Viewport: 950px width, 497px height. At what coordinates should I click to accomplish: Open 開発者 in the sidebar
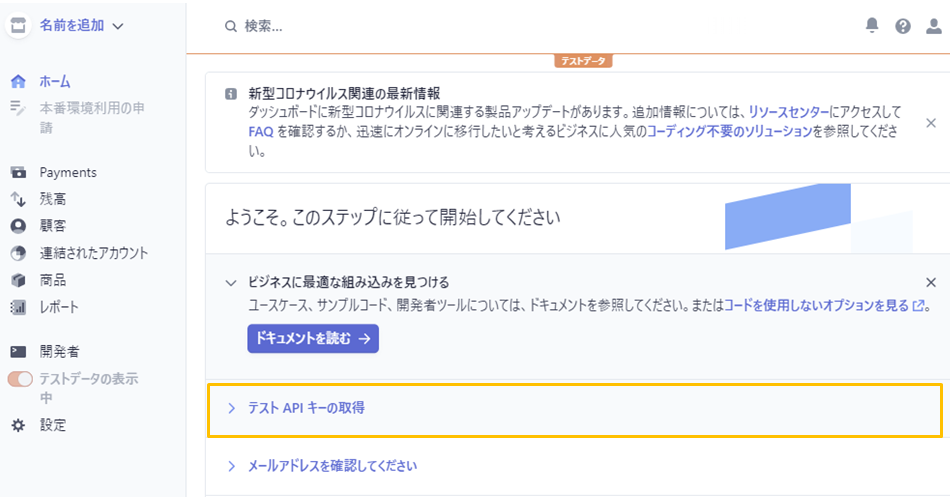coord(59,352)
